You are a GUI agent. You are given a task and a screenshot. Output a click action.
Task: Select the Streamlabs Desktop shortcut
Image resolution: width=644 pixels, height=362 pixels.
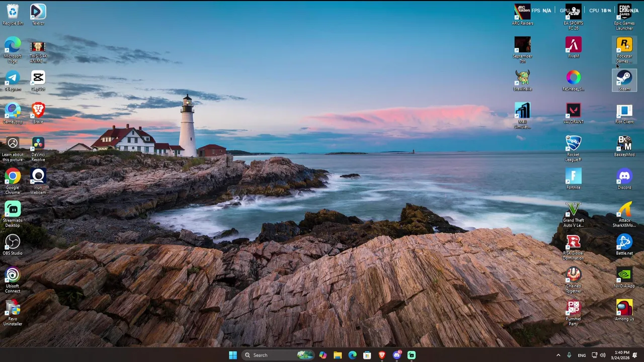pos(13,215)
